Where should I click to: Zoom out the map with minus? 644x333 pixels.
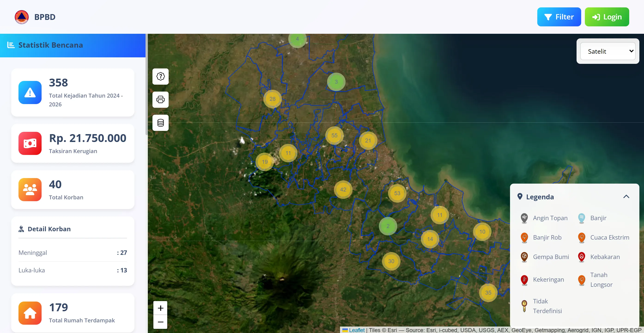tap(161, 322)
